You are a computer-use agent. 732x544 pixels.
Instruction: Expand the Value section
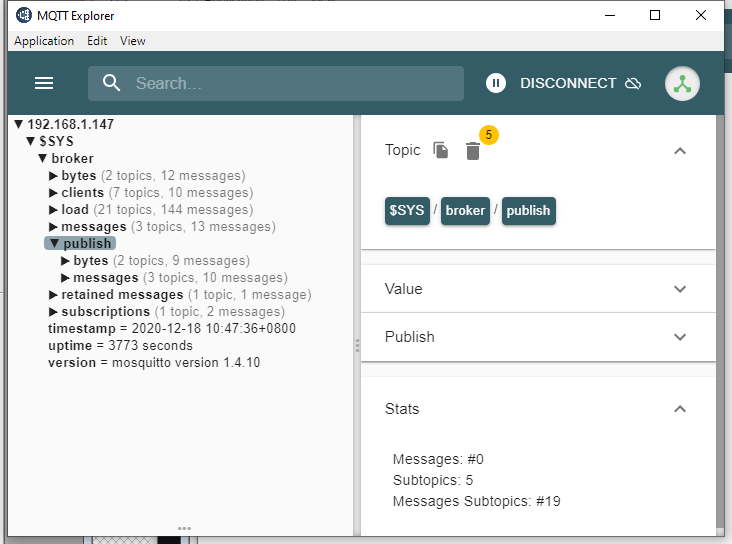[680, 289]
